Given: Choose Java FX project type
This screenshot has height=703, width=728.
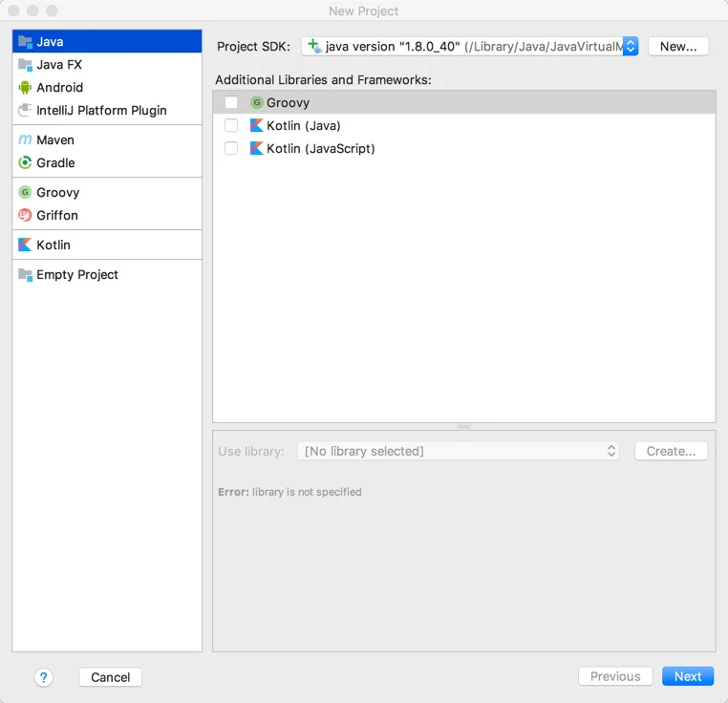Looking at the screenshot, I should pos(107,65).
